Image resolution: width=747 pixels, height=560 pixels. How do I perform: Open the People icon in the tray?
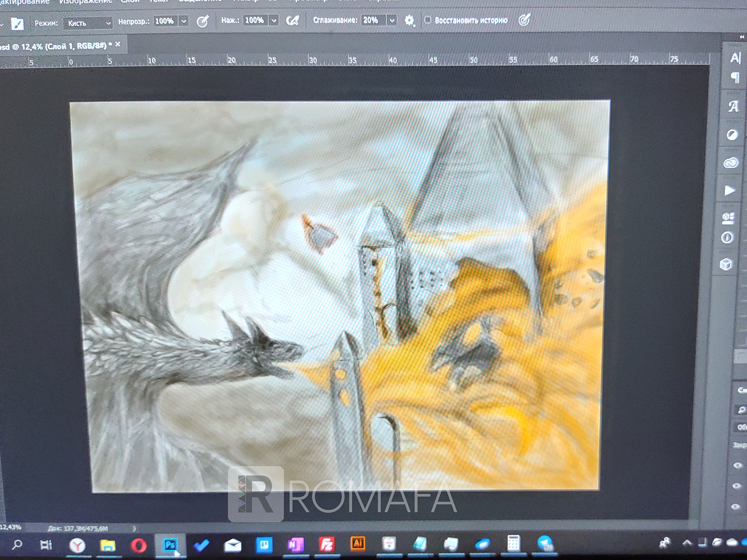(x=665, y=543)
